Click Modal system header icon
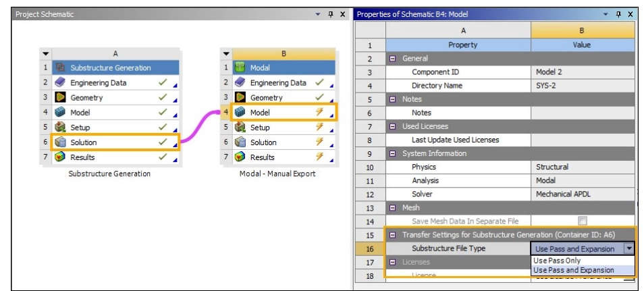The width and height of the screenshot is (644, 291). coord(240,68)
